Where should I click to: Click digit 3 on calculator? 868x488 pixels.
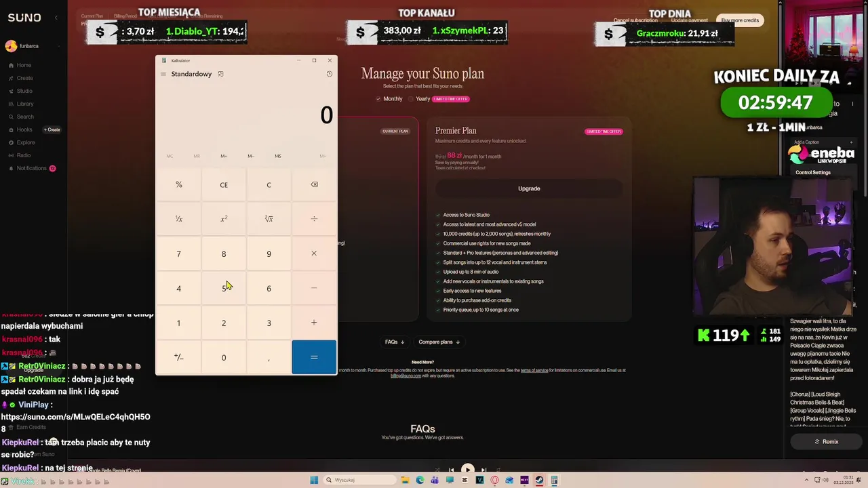click(x=269, y=323)
